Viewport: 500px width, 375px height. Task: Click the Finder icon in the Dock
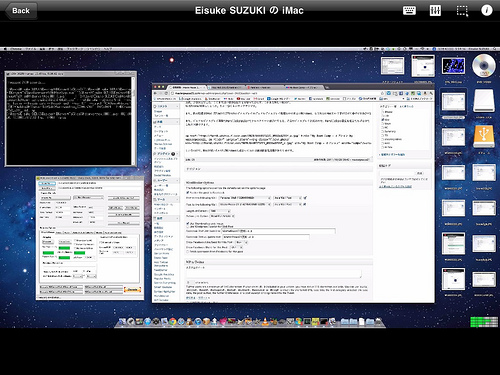tap(122, 321)
